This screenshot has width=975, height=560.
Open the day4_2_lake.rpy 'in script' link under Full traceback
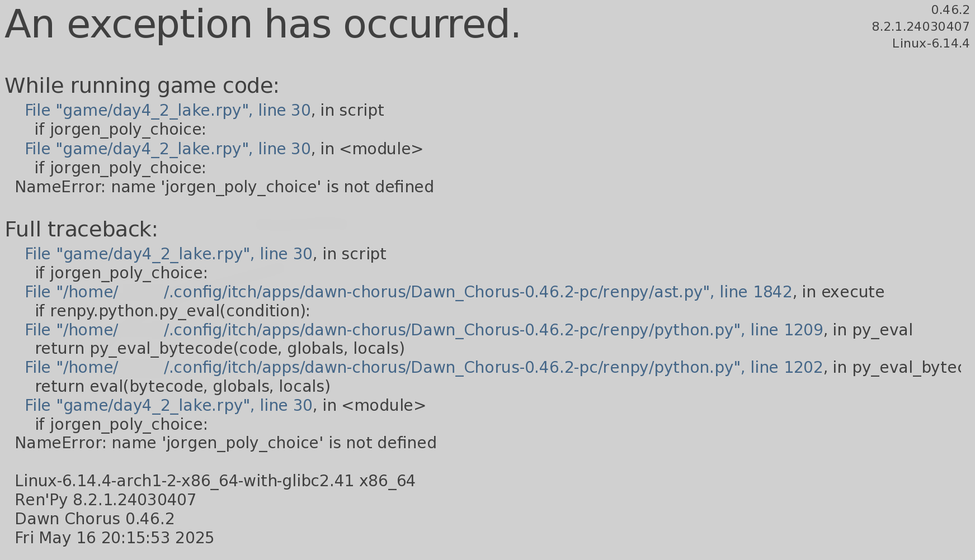point(168,254)
